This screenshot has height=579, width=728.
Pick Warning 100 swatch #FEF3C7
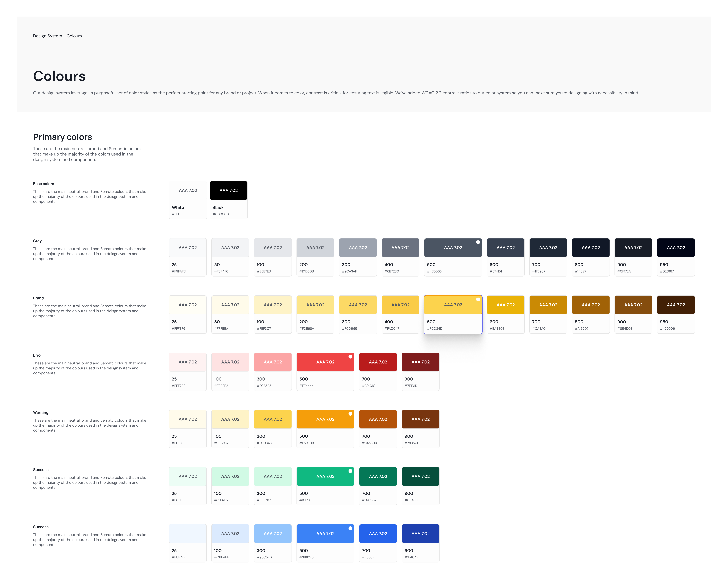click(230, 429)
